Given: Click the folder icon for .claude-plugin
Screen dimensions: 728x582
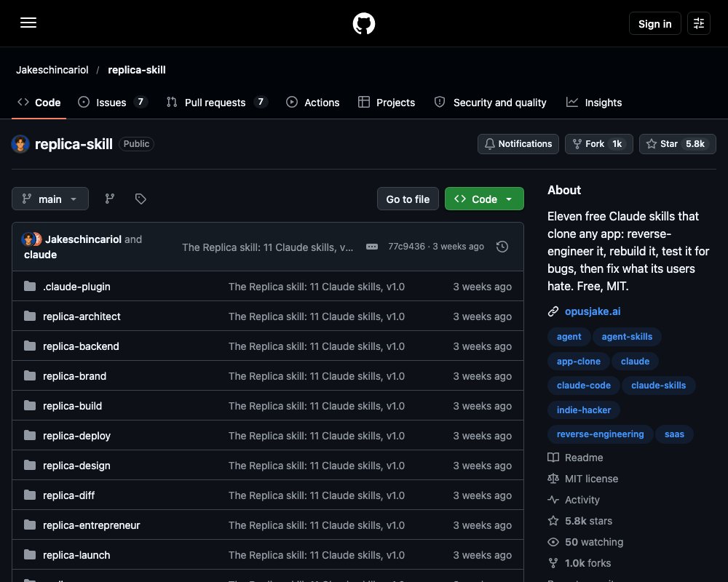Looking at the screenshot, I should (30, 287).
